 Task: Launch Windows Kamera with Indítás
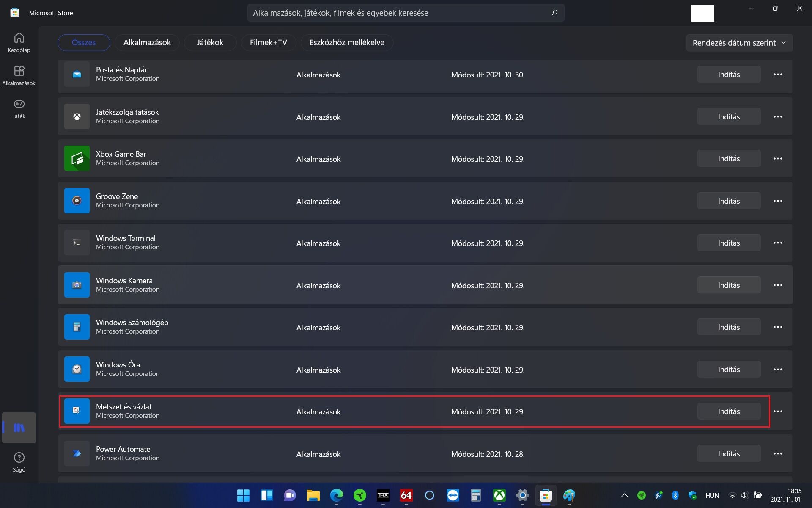729,285
